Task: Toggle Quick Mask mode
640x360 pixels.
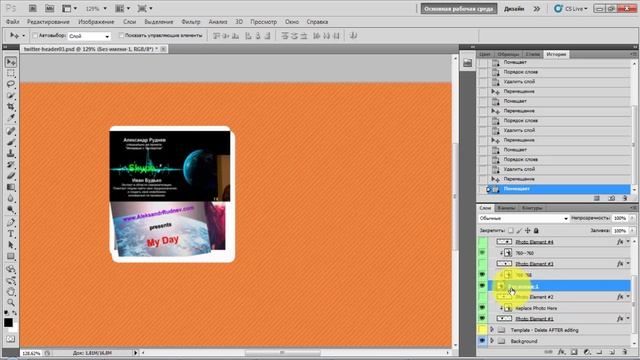Action: pos(10,339)
